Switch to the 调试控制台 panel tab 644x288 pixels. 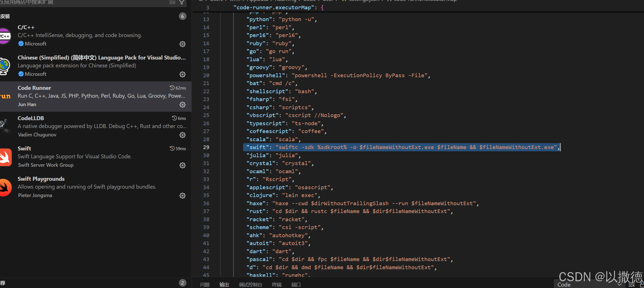coord(250,285)
